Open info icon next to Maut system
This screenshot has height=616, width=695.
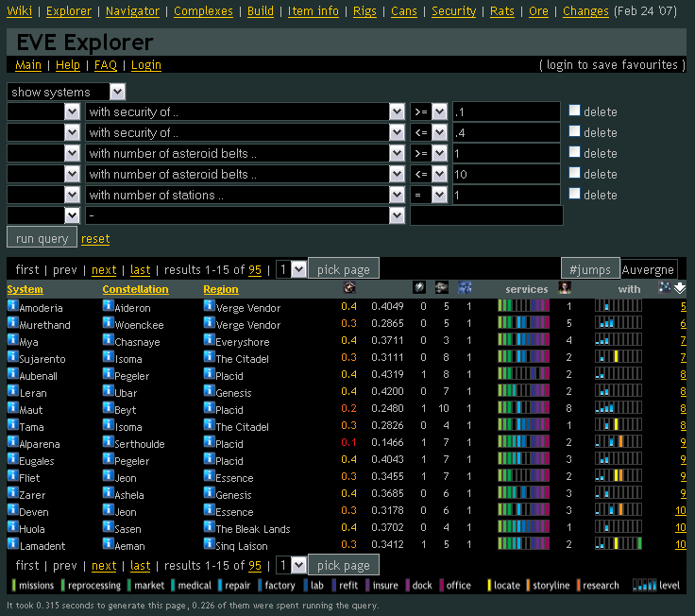pos(13,407)
